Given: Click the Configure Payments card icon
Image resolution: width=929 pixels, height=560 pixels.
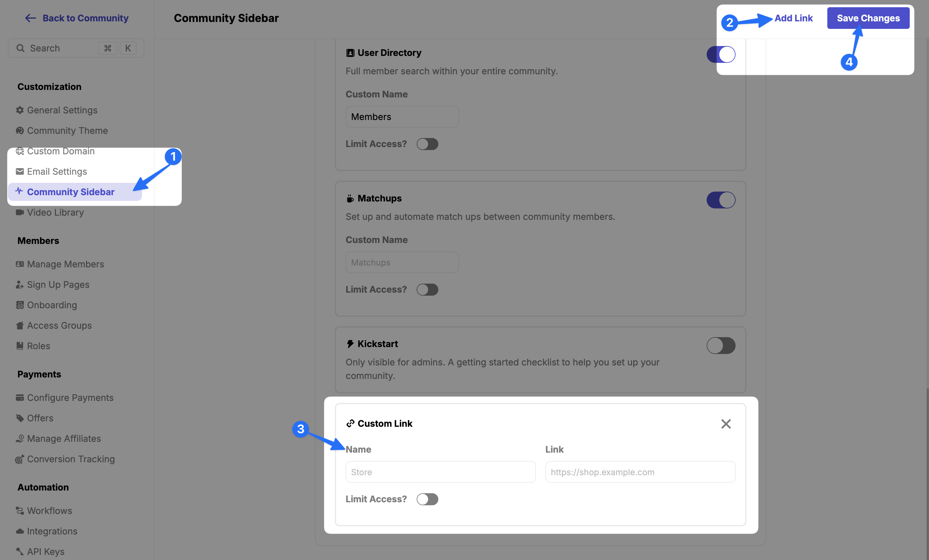Looking at the screenshot, I should [x=20, y=398].
